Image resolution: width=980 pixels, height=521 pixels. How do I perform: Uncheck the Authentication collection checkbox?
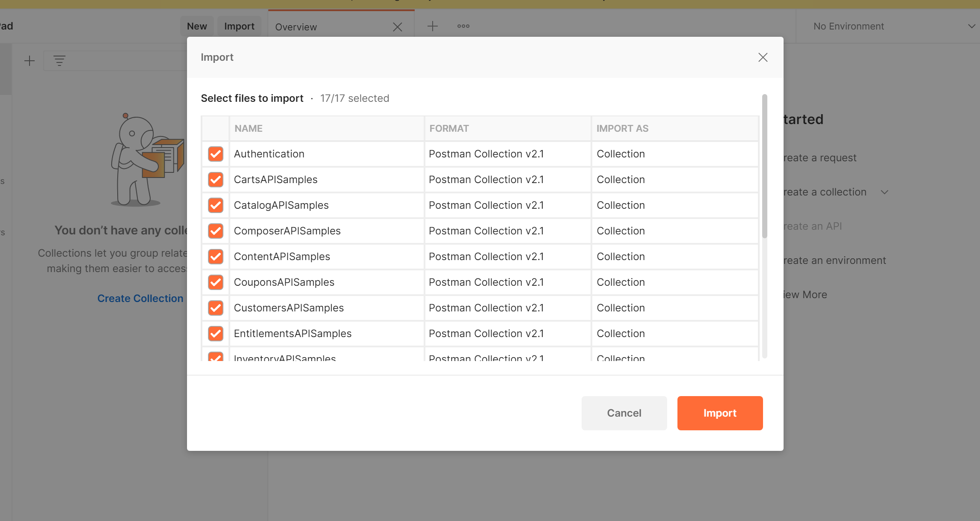215,154
